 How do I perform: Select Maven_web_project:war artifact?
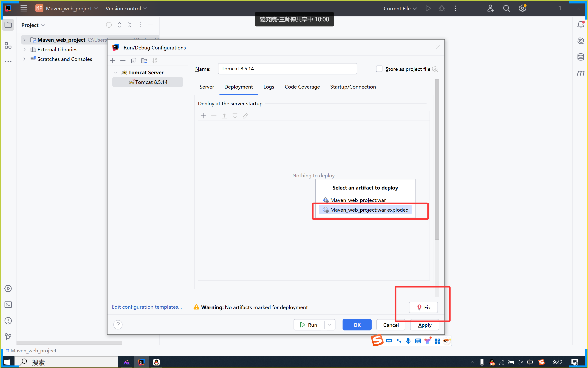click(365, 200)
